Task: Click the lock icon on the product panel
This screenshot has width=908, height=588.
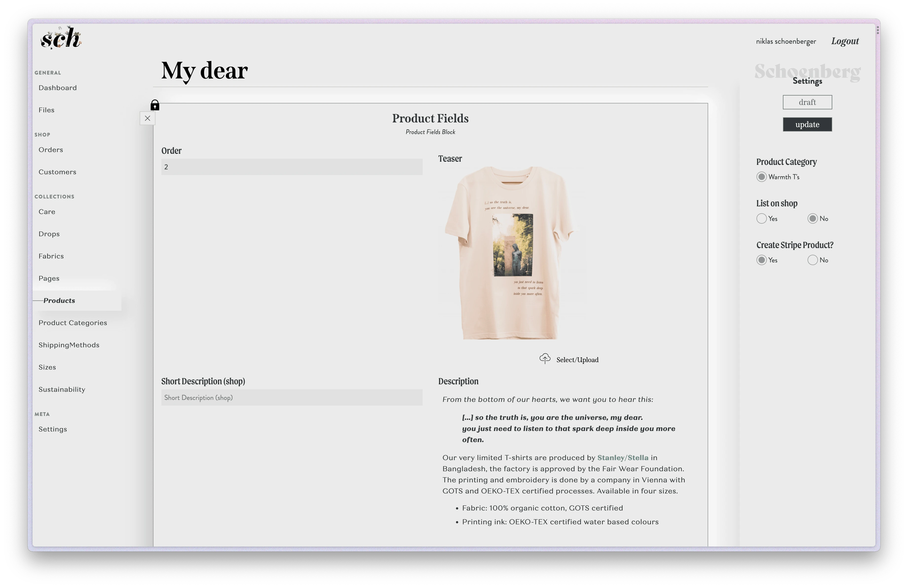Action: pos(154,105)
